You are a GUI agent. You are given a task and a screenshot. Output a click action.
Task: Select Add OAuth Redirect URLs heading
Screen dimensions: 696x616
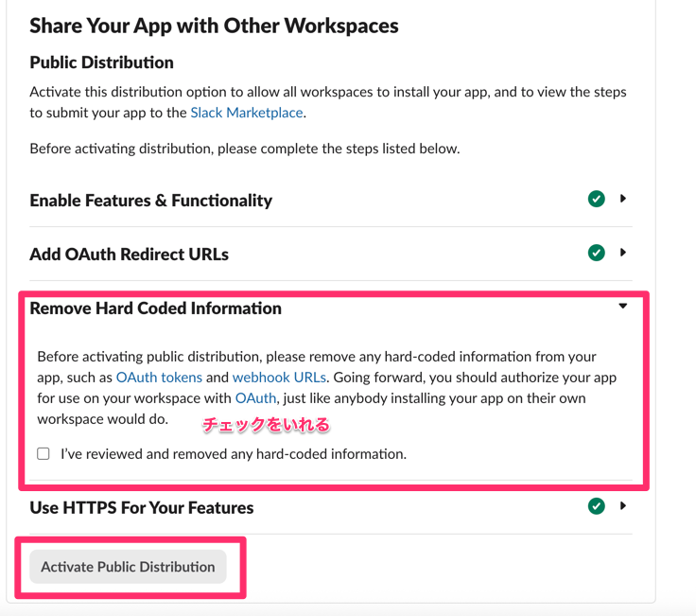click(x=129, y=255)
